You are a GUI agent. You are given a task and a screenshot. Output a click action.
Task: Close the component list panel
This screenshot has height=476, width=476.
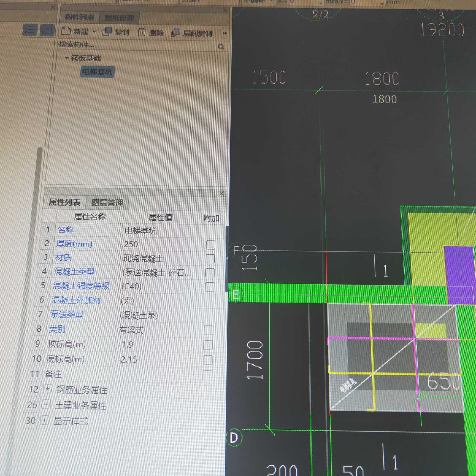pos(225,10)
